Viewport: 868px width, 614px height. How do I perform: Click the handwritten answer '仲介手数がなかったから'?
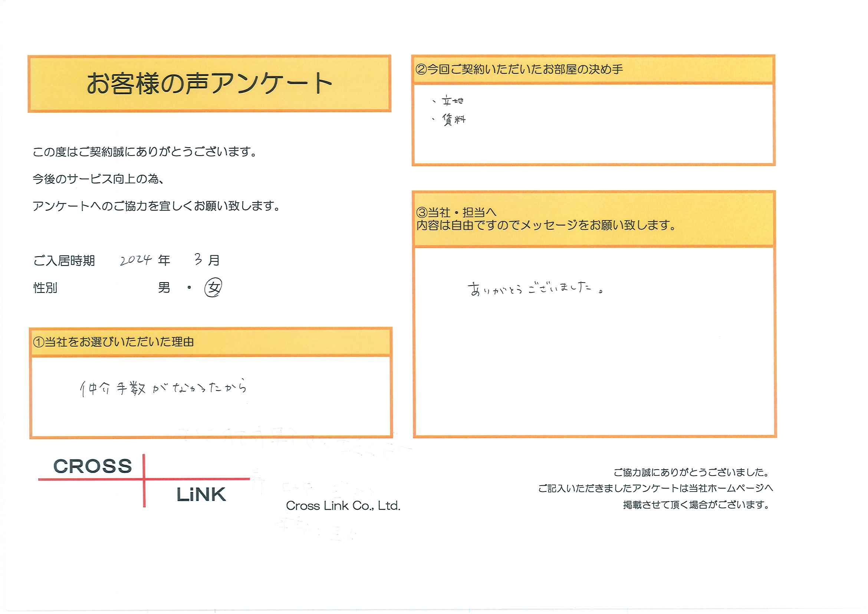pos(163,388)
